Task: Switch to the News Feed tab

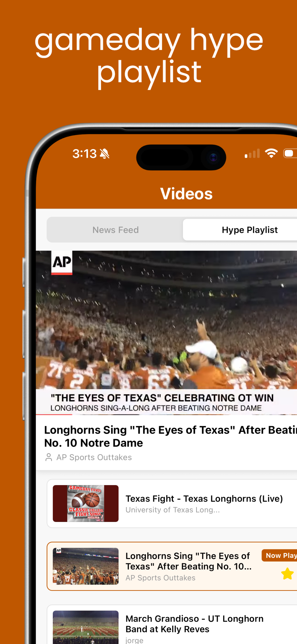Action: tap(116, 230)
